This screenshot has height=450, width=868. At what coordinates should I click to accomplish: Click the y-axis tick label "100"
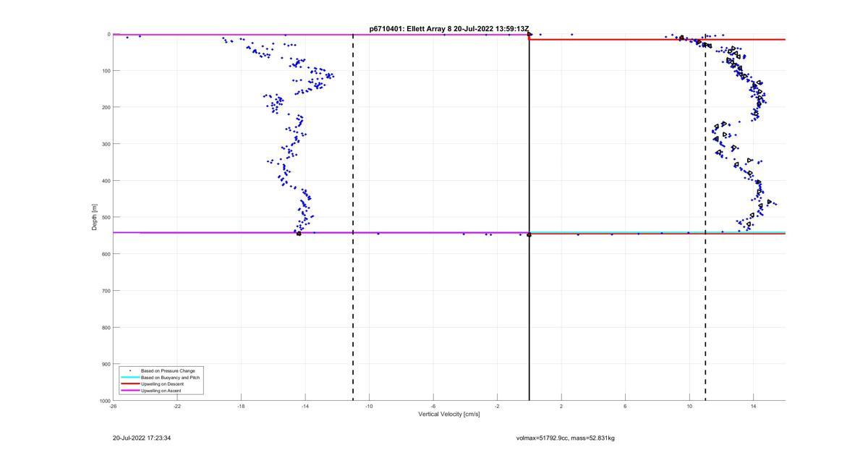106,71
